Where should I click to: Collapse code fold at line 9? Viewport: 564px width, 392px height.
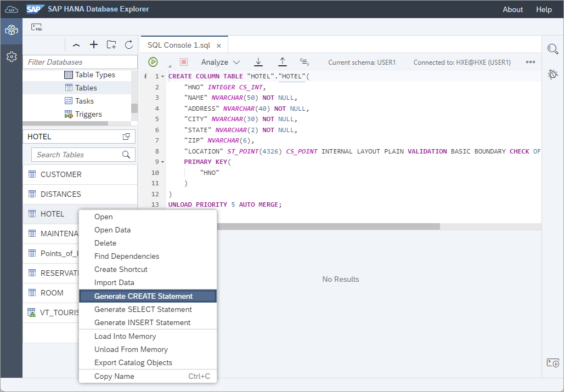pyautogui.click(x=162, y=162)
